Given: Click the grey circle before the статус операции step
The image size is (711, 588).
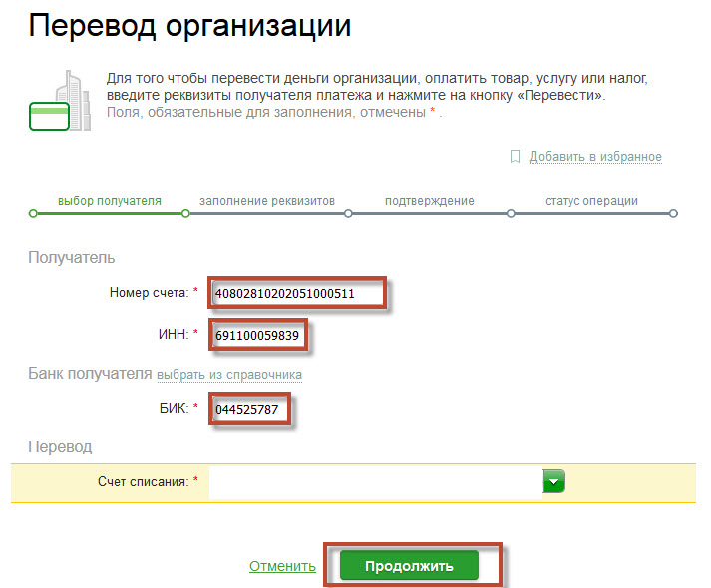Looking at the screenshot, I should tap(511, 213).
